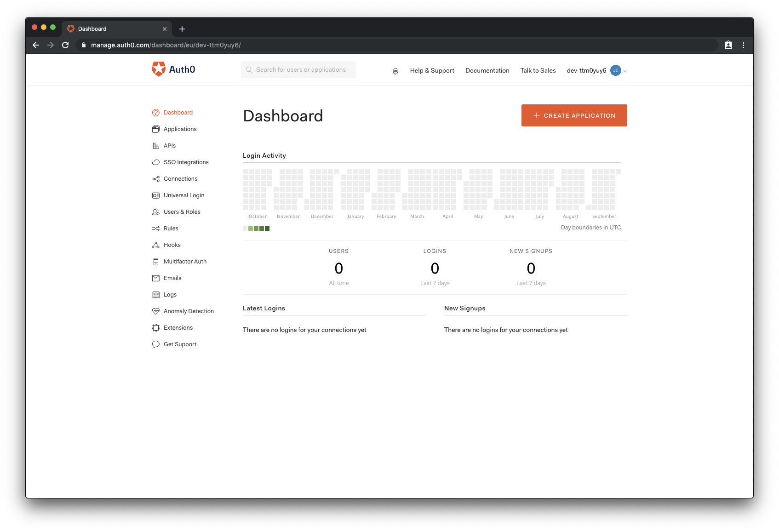Click the darkest green legend swatch
The height and width of the screenshot is (532, 779).
(267, 228)
